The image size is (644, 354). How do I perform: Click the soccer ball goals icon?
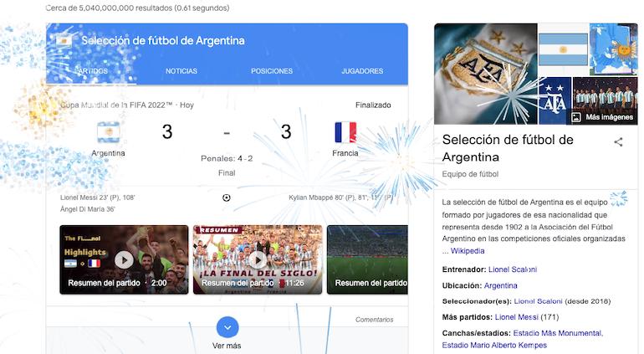(x=227, y=198)
